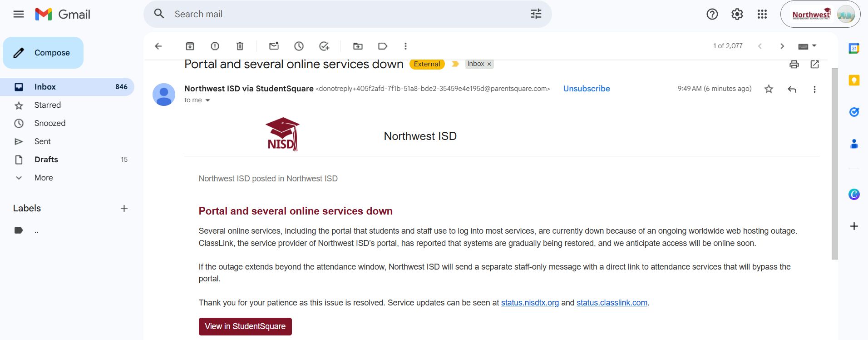Click the View in StudentSquare button

245,326
